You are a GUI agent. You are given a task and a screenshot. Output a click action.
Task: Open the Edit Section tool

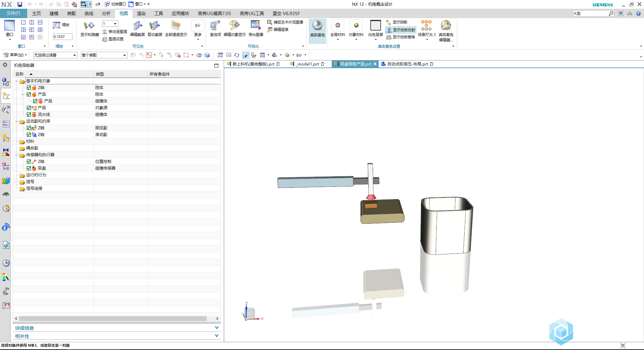click(x=138, y=26)
